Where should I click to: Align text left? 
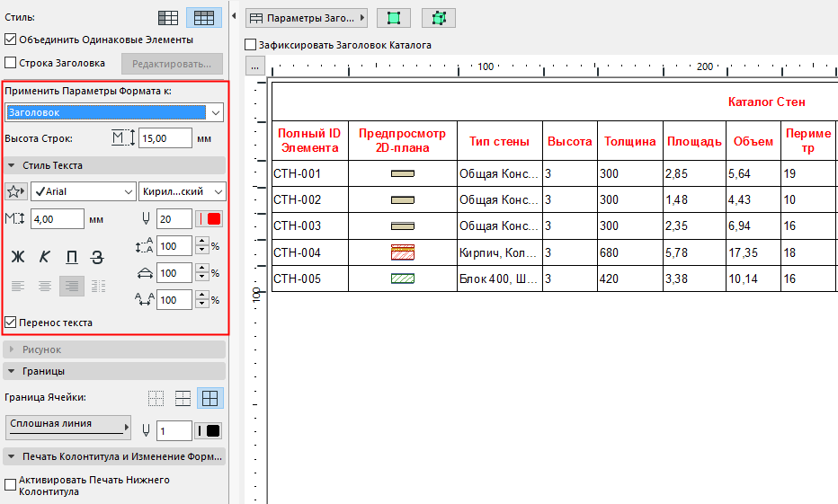click(x=18, y=287)
